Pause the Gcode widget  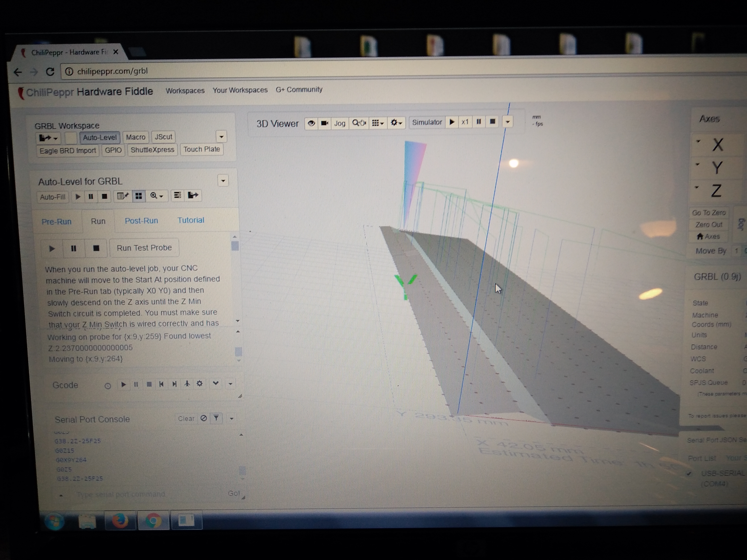(x=136, y=384)
